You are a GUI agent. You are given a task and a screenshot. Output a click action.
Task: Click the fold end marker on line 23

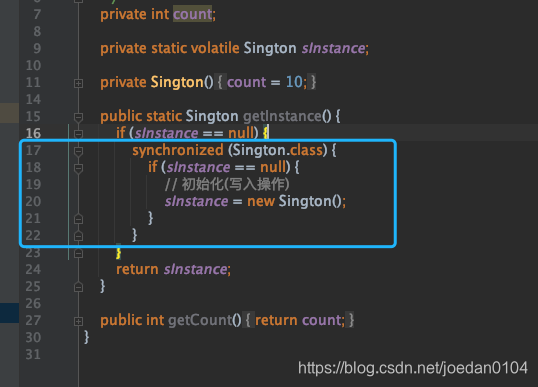click(78, 253)
